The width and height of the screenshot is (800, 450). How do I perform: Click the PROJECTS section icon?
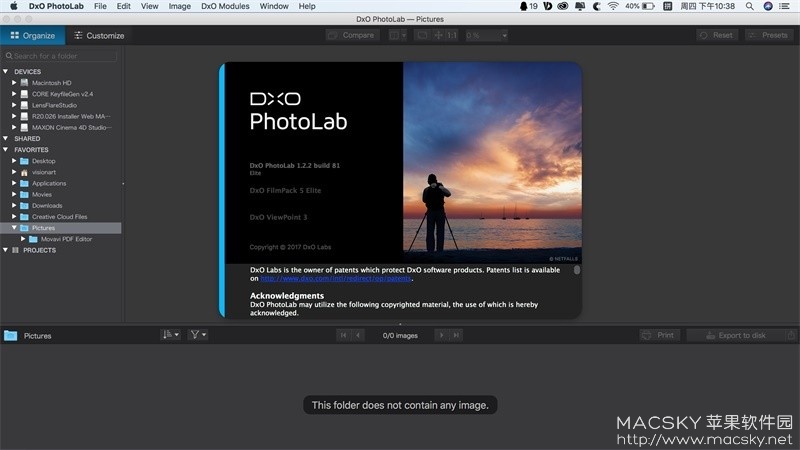coord(15,250)
